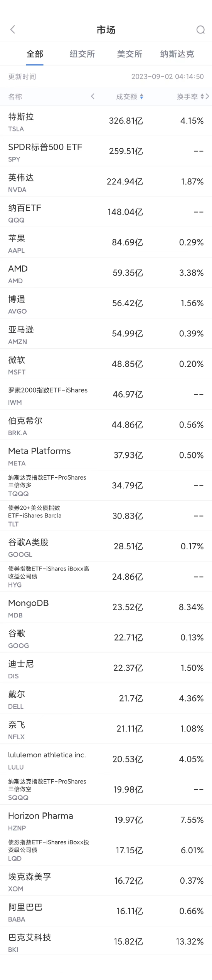Viewport: 212px width, 980px height.
Task: Open 阿里巴巴 BABA stock row
Action: click(x=106, y=911)
